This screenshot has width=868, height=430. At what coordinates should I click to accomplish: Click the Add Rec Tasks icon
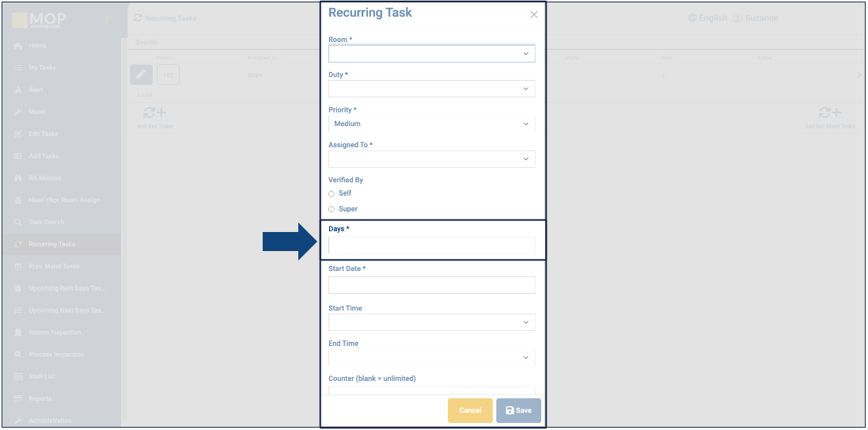(x=154, y=113)
